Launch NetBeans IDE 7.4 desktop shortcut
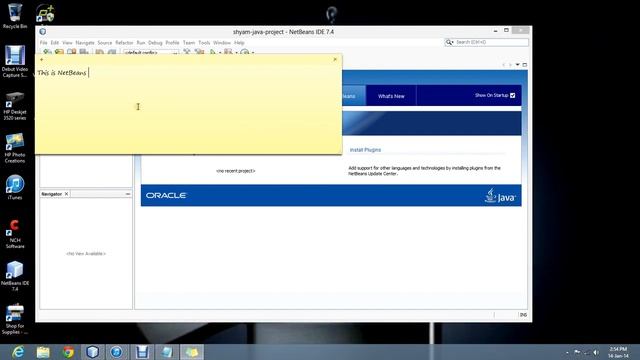Image resolution: width=640 pixels, height=360 pixels. coord(15,276)
